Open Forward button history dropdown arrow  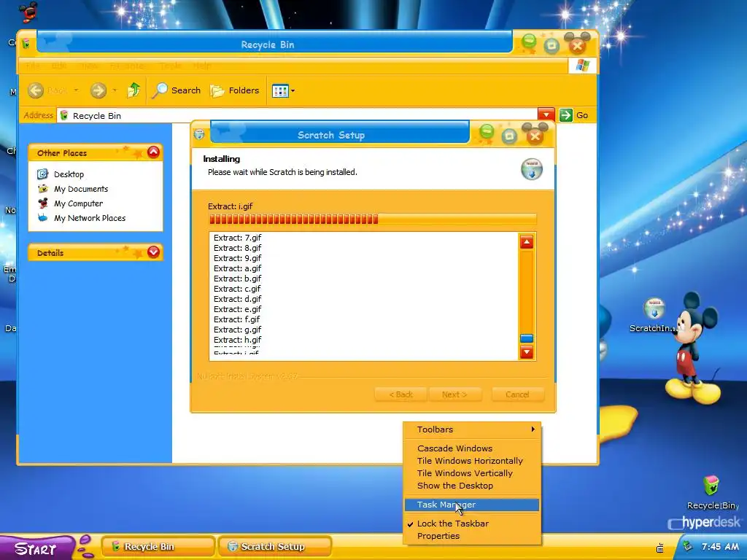click(x=115, y=90)
